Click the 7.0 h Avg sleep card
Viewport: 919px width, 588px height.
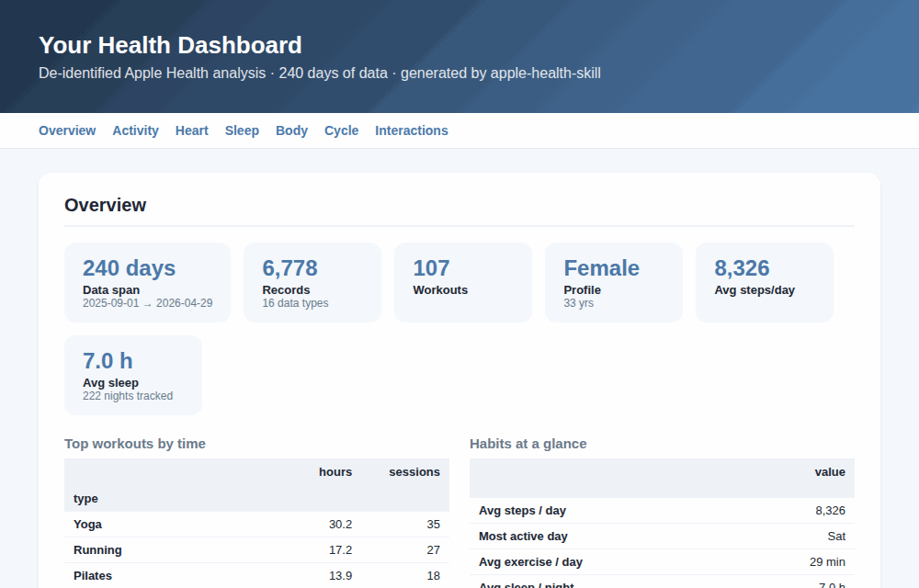[x=133, y=376]
